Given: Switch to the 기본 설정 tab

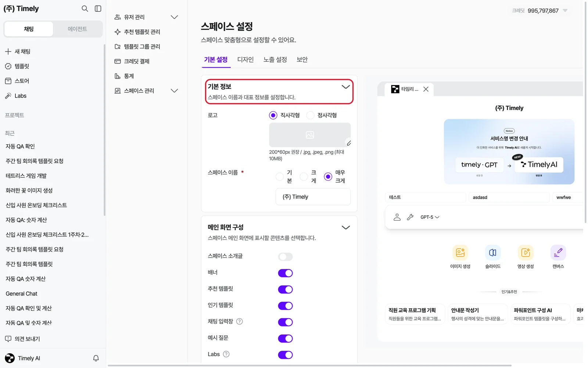Looking at the screenshot, I should point(216,60).
